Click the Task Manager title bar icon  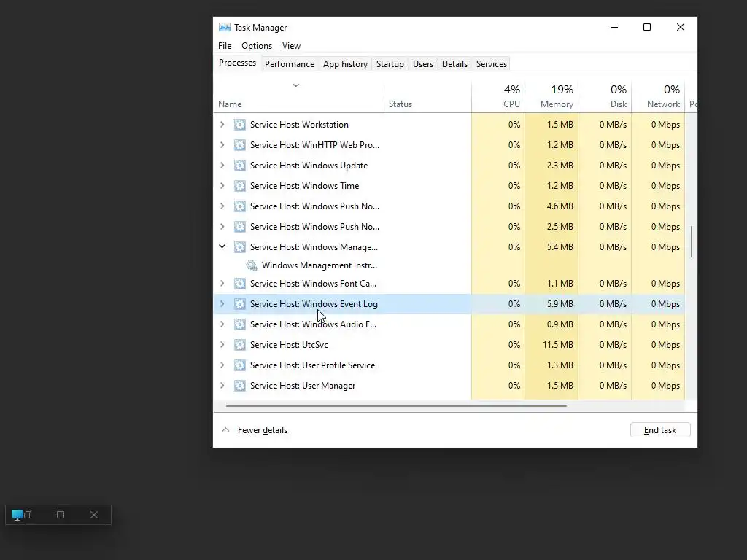point(225,27)
